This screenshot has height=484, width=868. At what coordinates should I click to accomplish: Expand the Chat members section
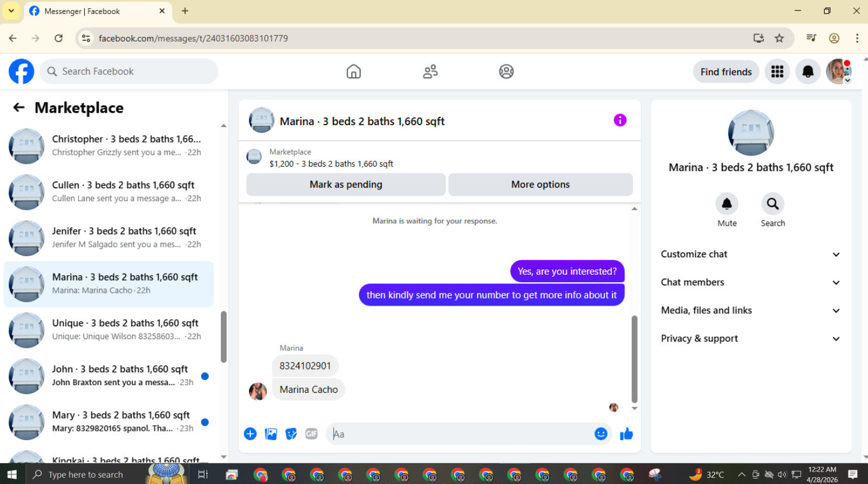[751, 282]
